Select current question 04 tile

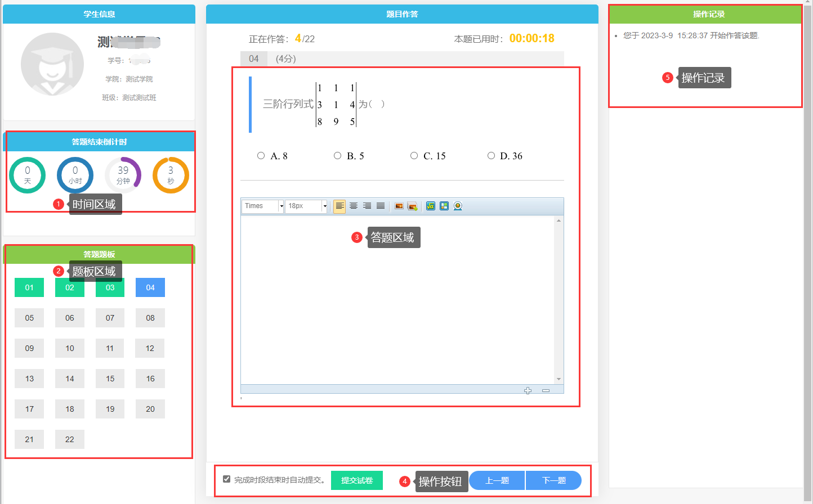[150, 287]
